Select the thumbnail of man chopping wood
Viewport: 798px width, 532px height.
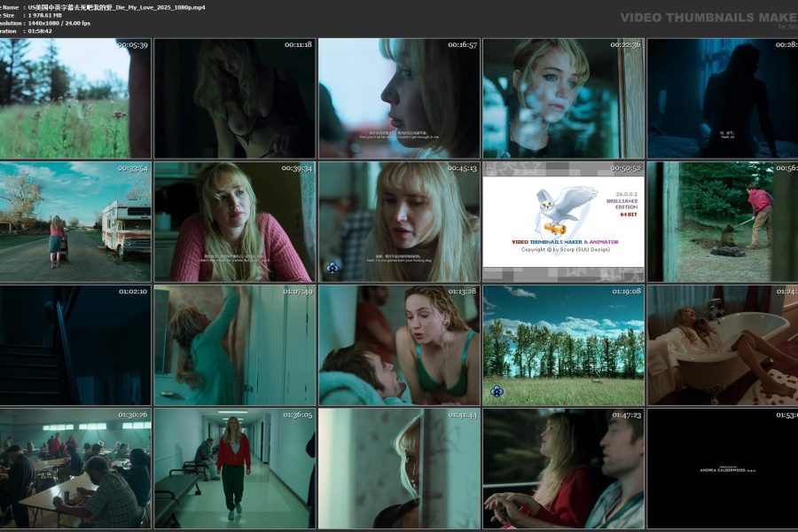pyautogui.click(x=722, y=222)
